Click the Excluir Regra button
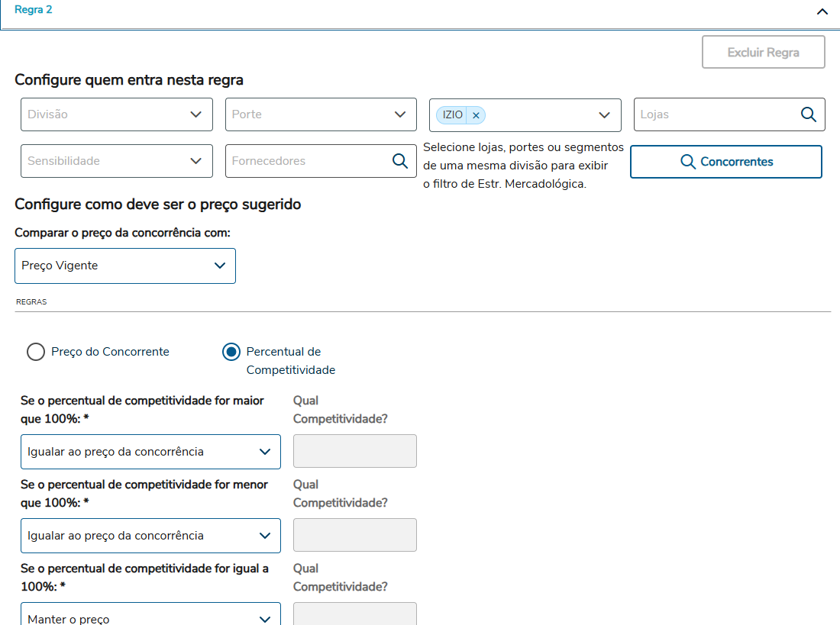Screen dimensions: 840x625 click(x=763, y=53)
